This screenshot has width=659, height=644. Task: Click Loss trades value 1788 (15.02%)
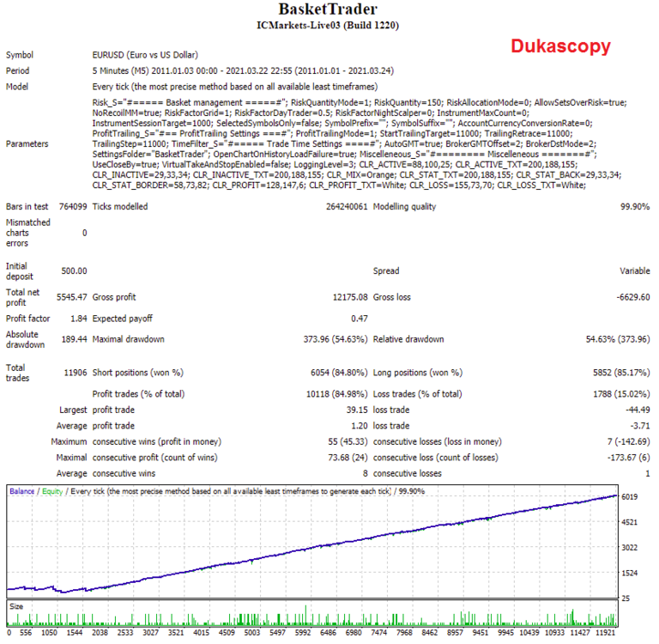[621, 394]
